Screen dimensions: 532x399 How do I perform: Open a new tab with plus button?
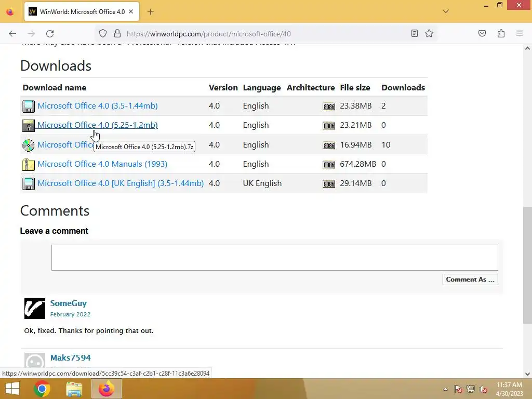(x=150, y=12)
